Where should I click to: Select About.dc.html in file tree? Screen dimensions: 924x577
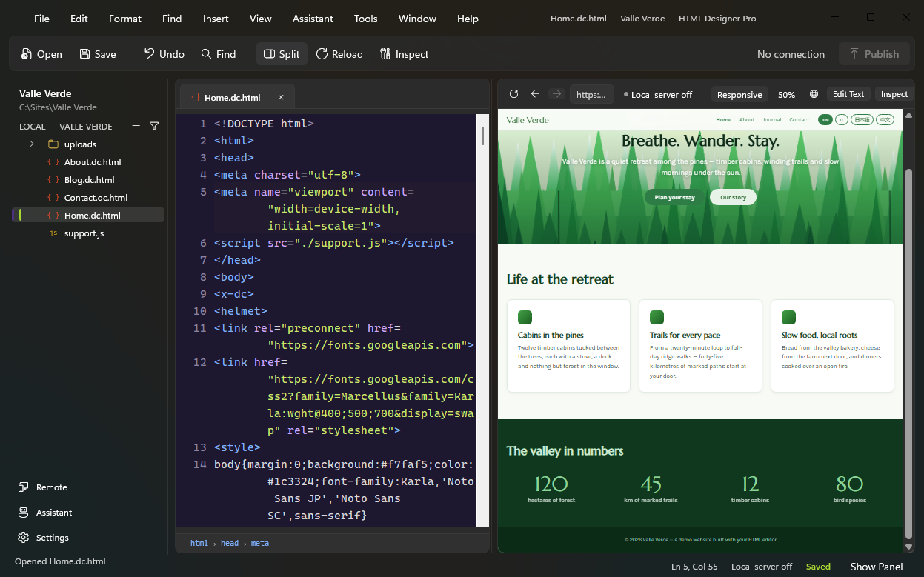point(88,161)
